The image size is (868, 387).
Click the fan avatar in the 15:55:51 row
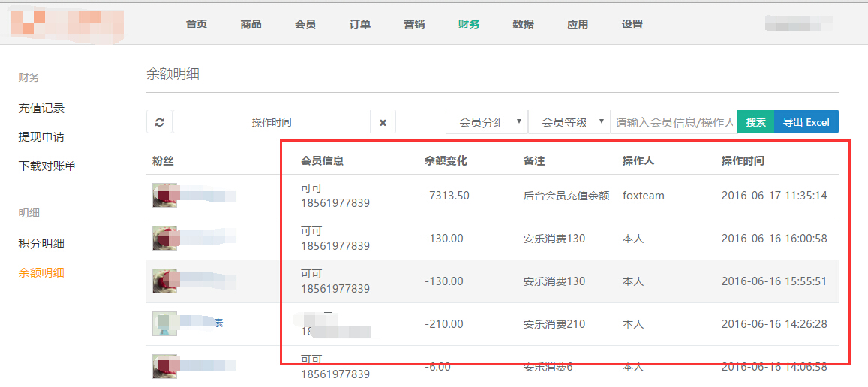pos(165,280)
